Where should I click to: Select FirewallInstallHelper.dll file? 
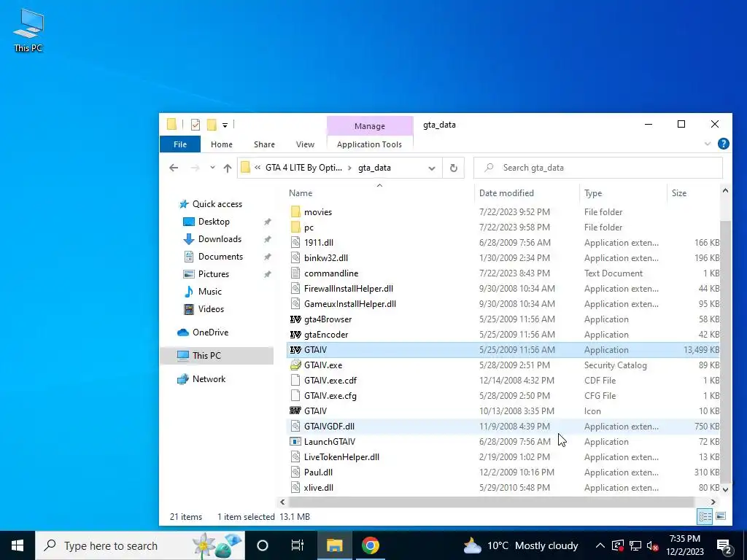pos(348,289)
